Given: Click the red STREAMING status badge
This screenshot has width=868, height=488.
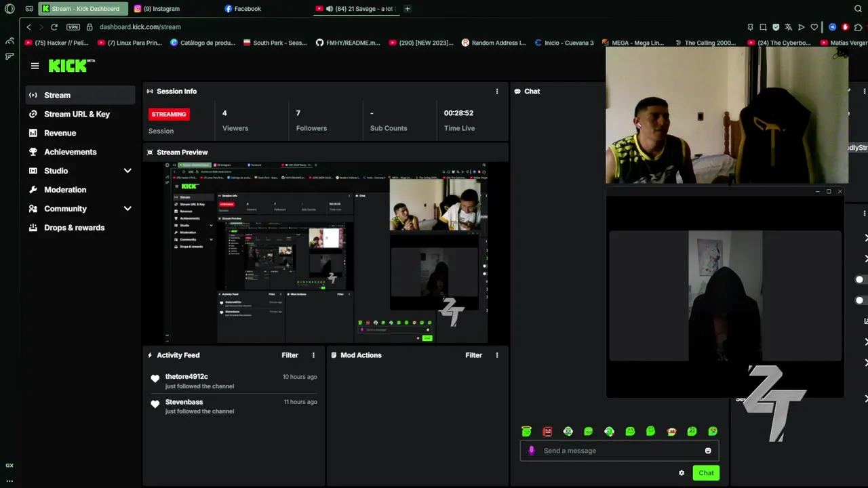Looking at the screenshot, I should [x=169, y=114].
